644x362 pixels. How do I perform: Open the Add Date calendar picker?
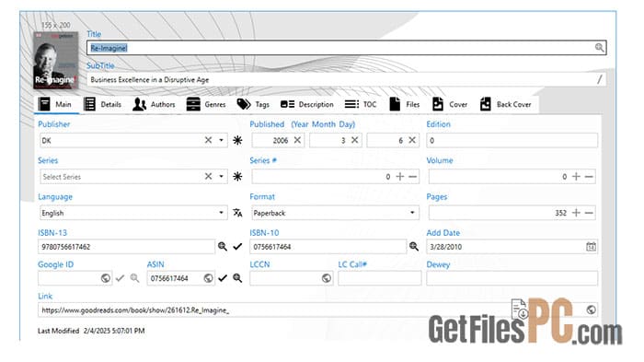point(591,247)
